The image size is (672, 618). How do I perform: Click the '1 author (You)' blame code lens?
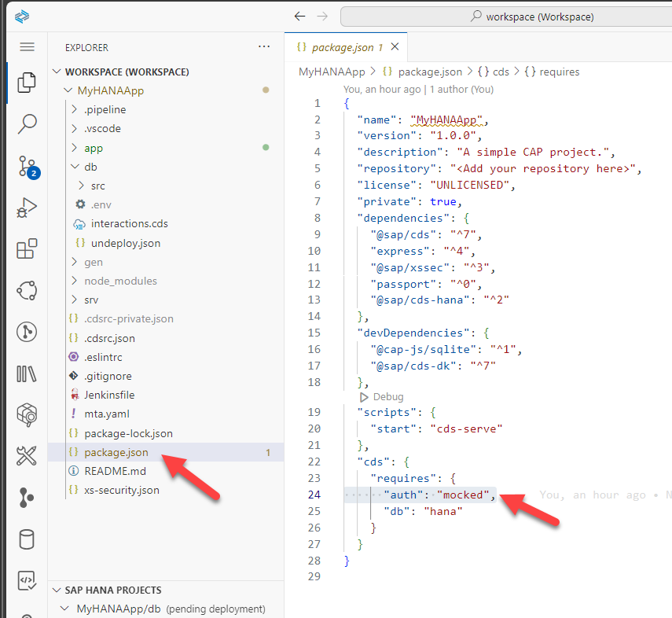point(461,89)
